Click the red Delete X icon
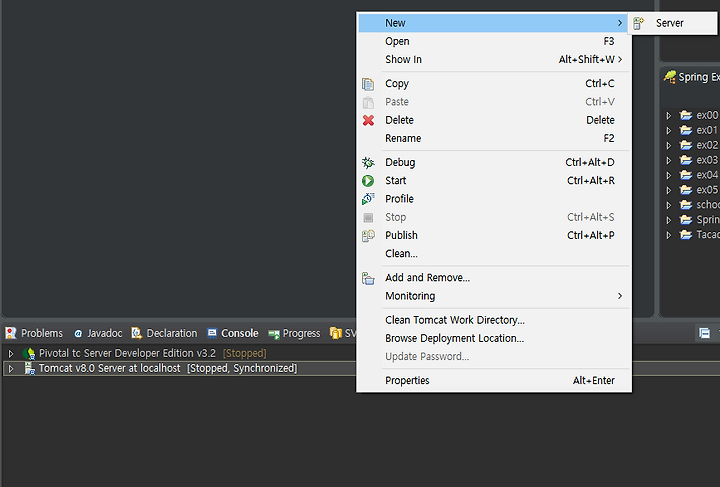This screenshot has height=487, width=720. pos(368,120)
